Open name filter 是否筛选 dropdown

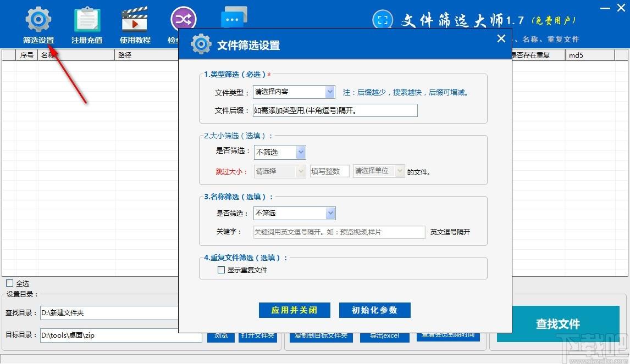pos(295,213)
